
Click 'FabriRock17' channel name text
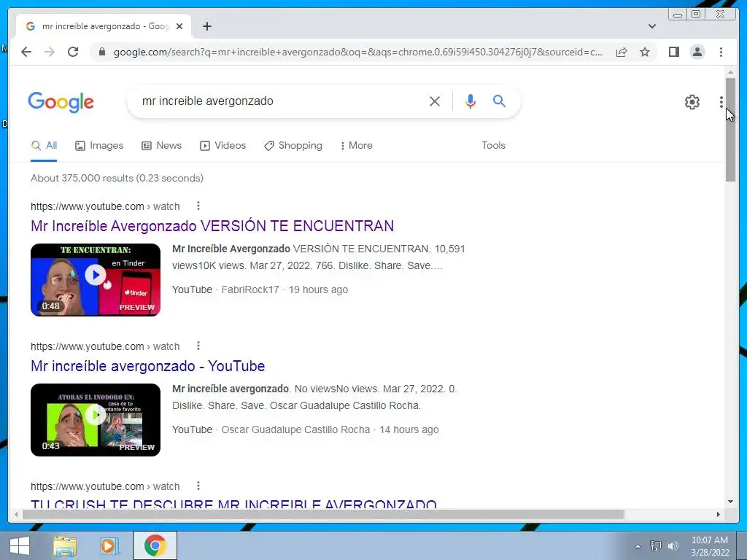point(250,289)
